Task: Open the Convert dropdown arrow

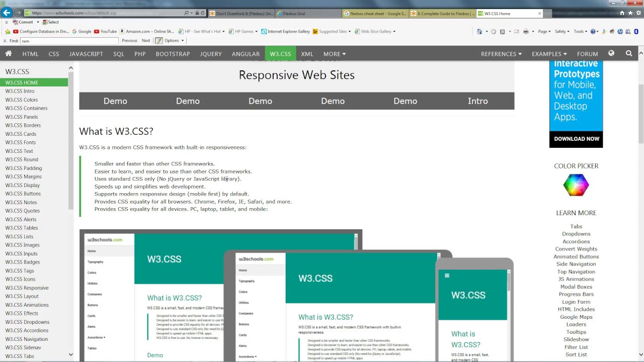Action: (x=38, y=22)
